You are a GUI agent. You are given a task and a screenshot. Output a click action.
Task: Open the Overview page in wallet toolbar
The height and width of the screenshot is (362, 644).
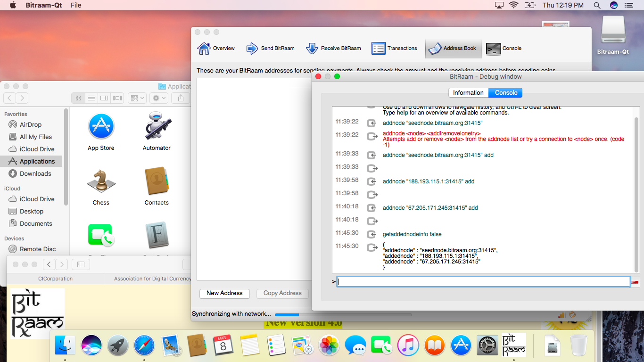[216, 48]
